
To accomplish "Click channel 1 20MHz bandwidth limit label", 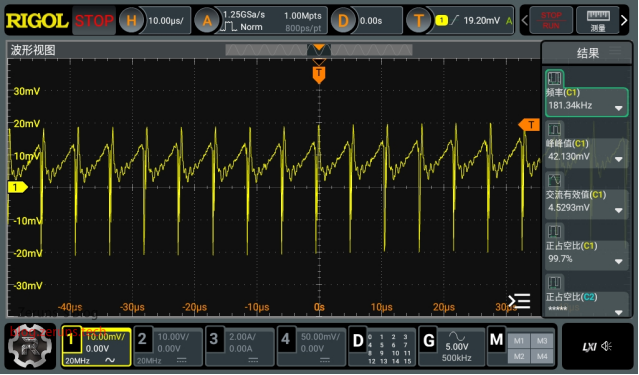I will coord(77,361).
